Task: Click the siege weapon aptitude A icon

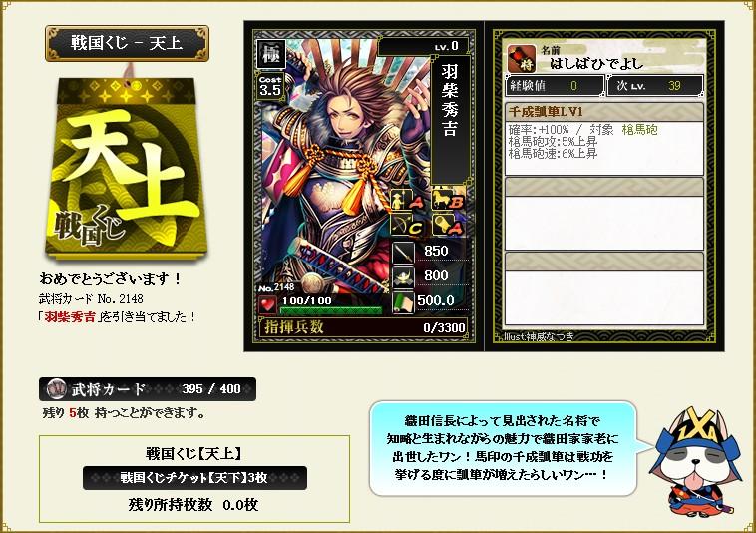Action: [449, 225]
